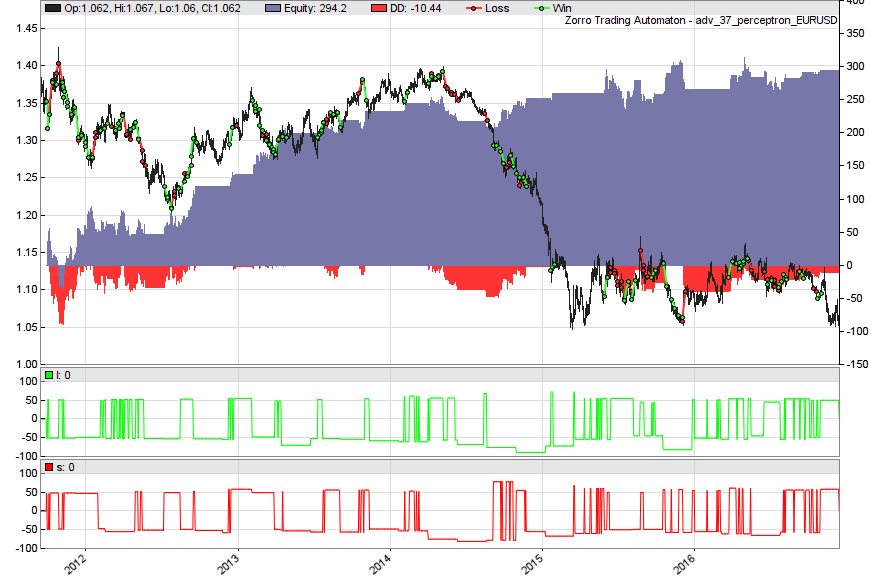Click the red 's: 0' legend swatch
Screen dimensions: 879x585
(49, 467)
